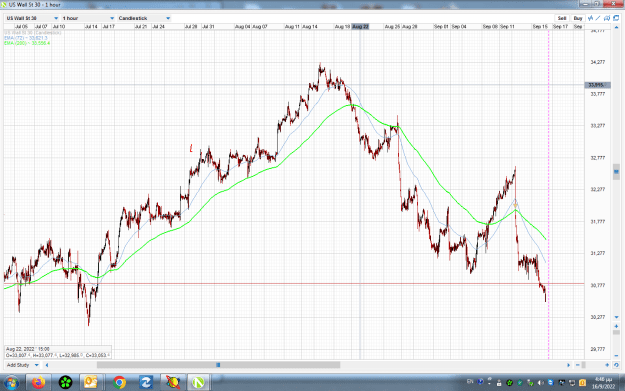Click the 34,277 price axis label
This screenshot has width=625, height=391.
point(597,62)
